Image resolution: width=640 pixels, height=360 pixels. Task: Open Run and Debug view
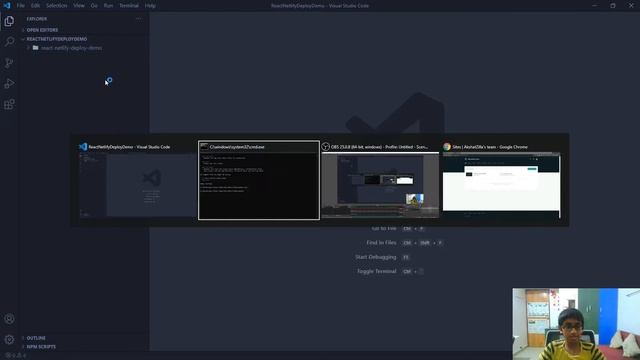pyautogui.click(x=9, y=83)
